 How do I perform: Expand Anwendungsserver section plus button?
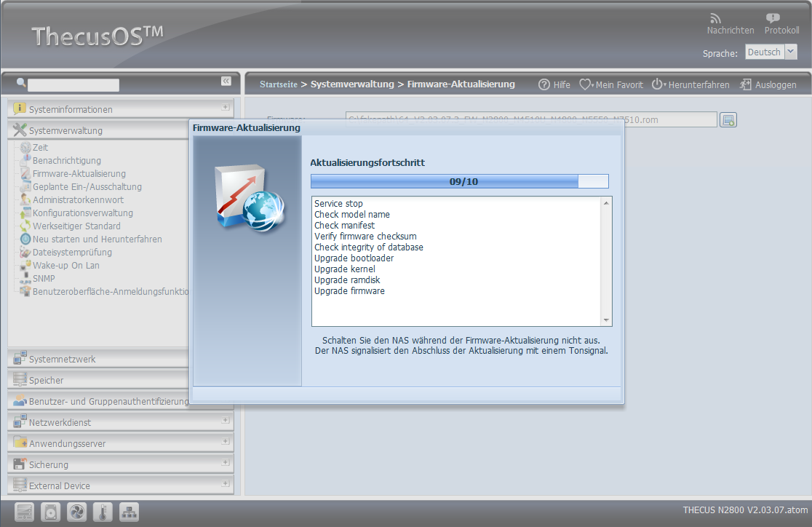[x=226, y=442]
